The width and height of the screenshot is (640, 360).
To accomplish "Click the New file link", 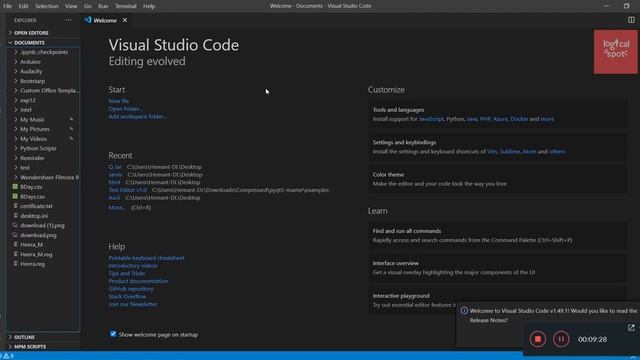I will pos(119,101).
